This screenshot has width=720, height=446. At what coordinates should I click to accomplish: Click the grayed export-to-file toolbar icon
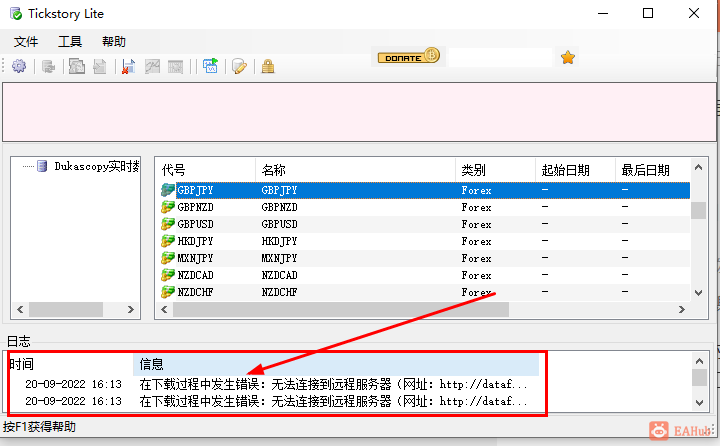[100, 67]
